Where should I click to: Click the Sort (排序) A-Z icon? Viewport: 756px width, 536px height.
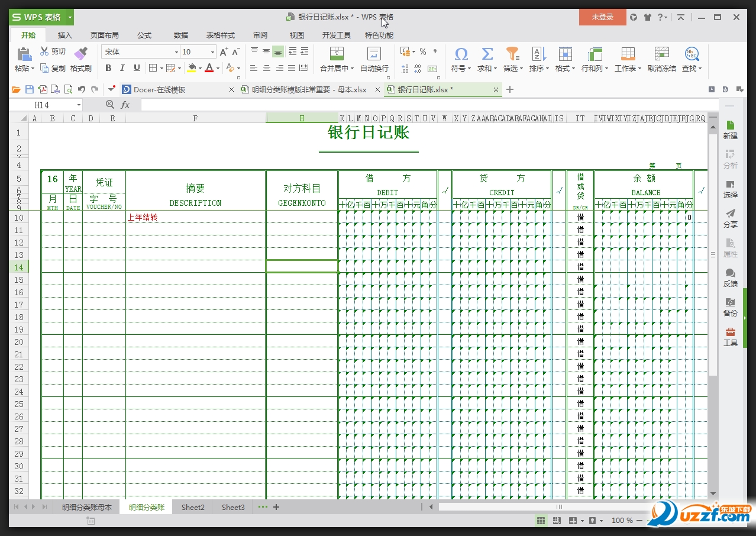(x=539, y=54)
